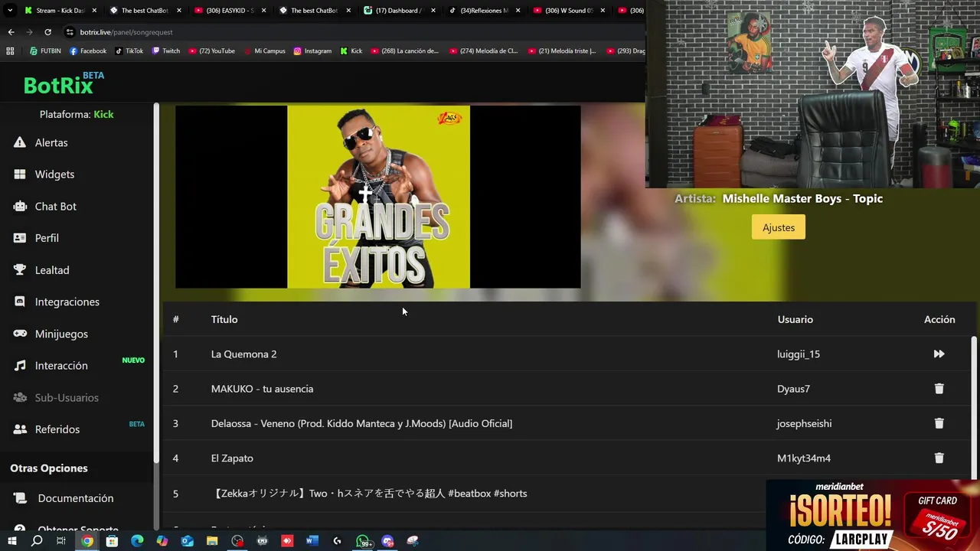Close the Stream - Kick Dashboard tab
The width and height of the screenshot is (980, 551).
pos(94,11)
